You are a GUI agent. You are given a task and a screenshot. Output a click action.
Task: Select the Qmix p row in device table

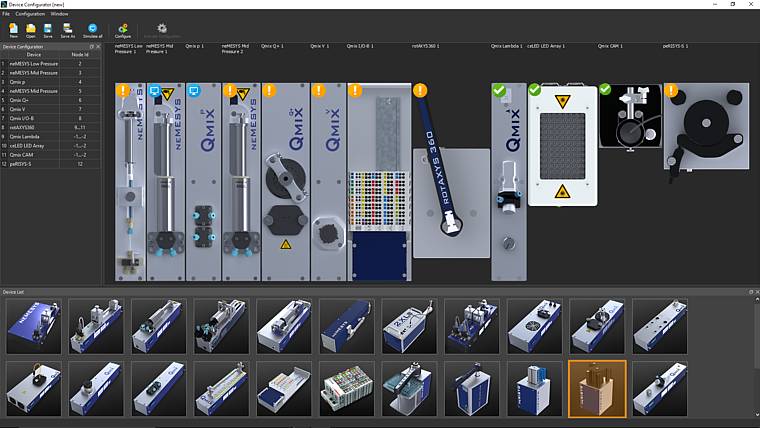[x=50, y=82]
